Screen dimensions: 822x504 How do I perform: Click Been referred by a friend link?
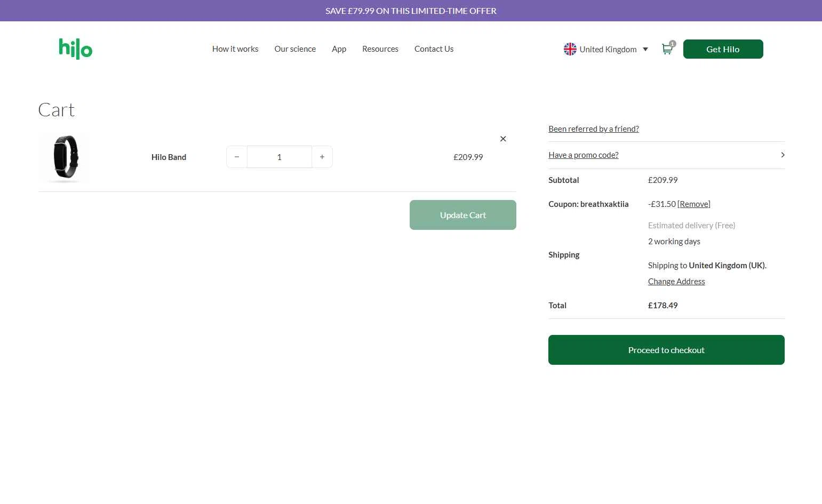coord(594,129)
